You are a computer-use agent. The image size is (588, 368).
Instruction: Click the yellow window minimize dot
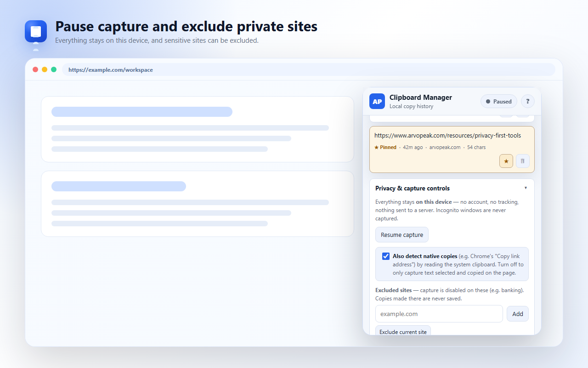45,69
